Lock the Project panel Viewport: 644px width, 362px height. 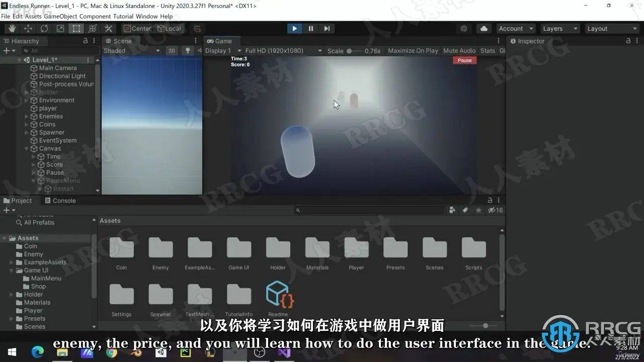[491, 201]
